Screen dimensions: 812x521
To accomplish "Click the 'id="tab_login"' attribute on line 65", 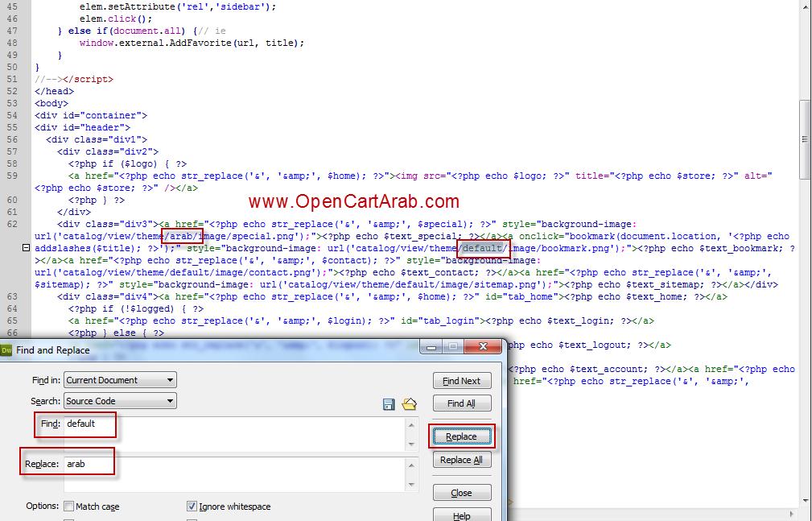I will click(441, 321).
